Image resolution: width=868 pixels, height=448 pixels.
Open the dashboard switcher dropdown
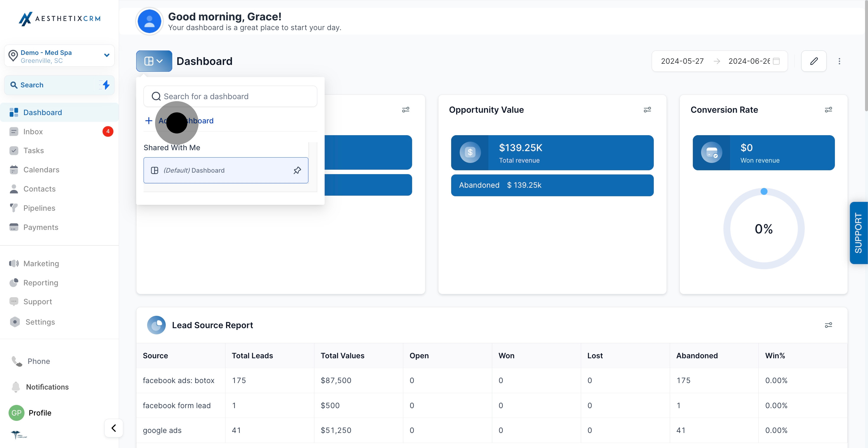[154, 61]
